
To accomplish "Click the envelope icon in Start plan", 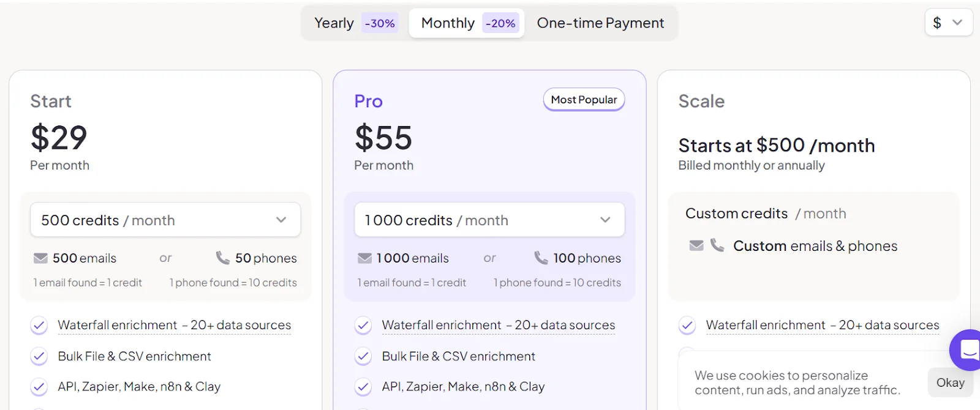I will pyautogui.click(x=40, y=258).
